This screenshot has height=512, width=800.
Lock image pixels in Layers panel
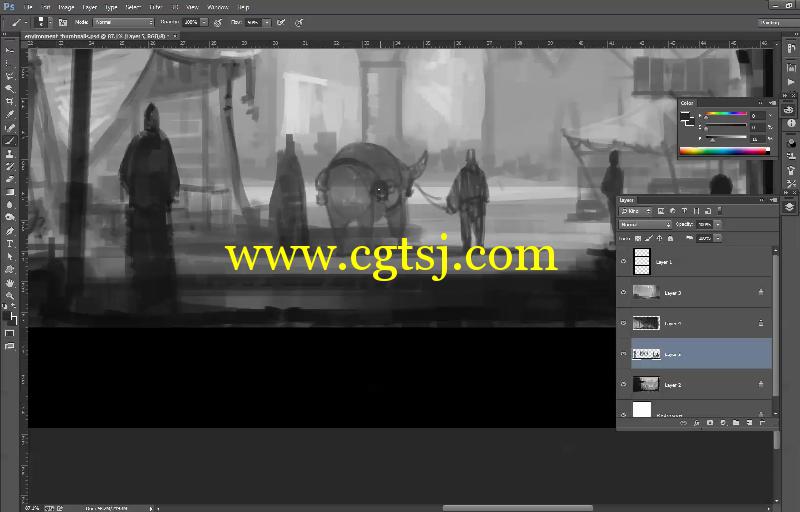click(649, 238)
